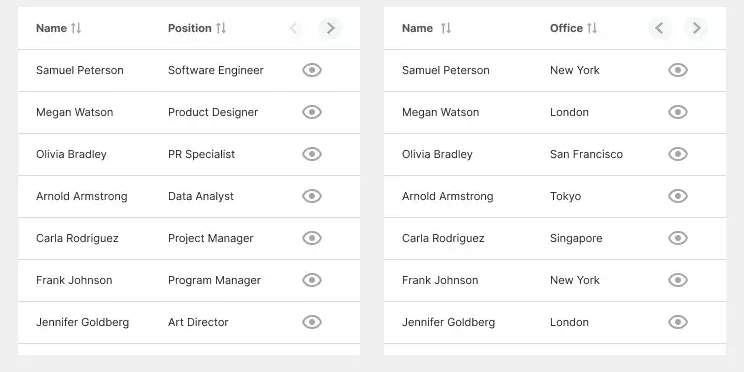This screenshot has height=372, width=744.
Task: Toggle eye icon for Samuel Peterson New York
Action: (678, 70)
